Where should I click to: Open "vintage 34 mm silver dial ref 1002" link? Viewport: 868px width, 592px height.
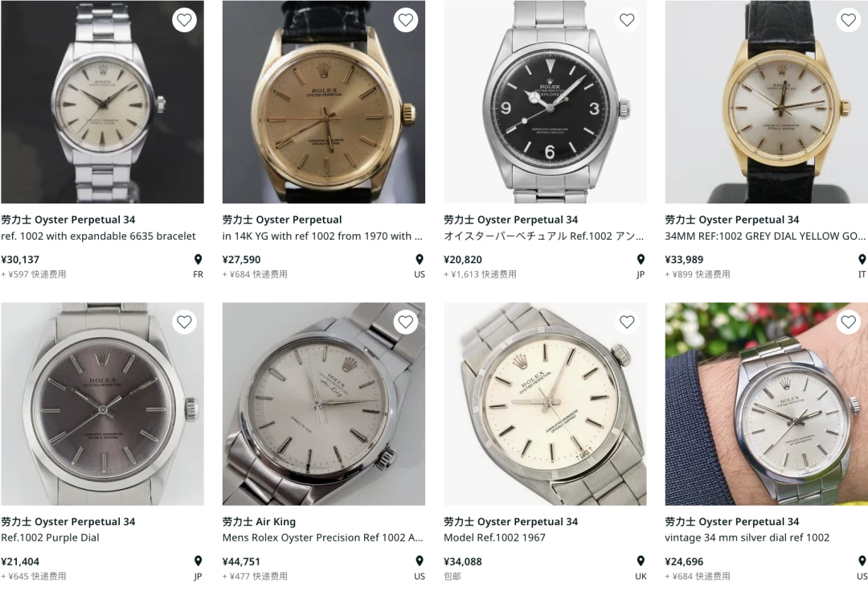pyautogui.click(x=747, y=538)
